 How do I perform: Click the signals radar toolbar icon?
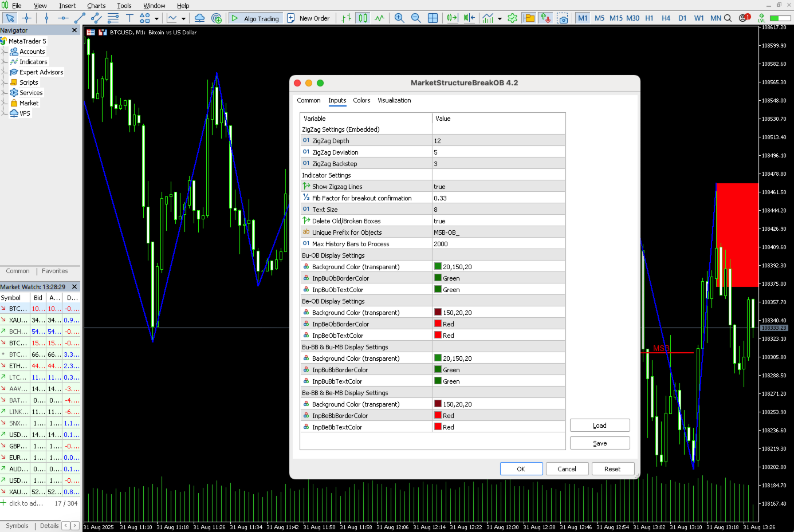217,18
